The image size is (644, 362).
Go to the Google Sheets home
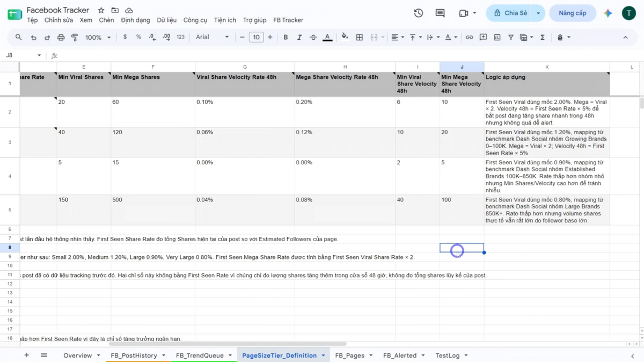tap(14, 14)
